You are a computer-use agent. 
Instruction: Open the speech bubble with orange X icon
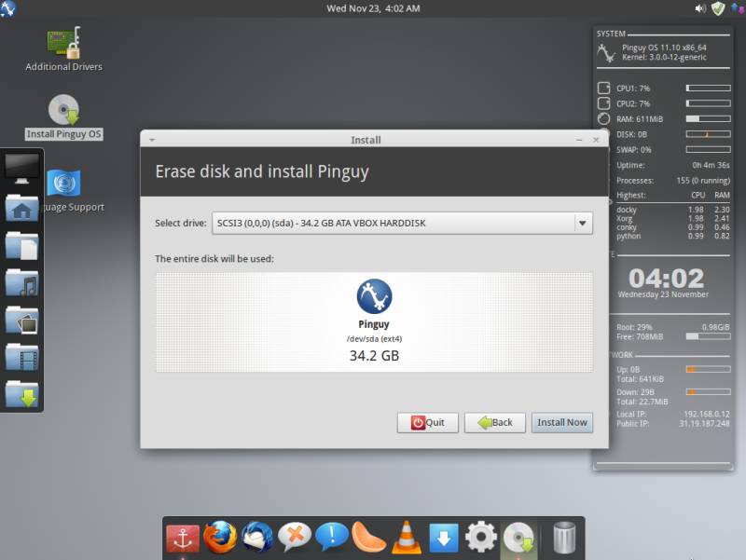pyautogui.click(x=295, y=536)
